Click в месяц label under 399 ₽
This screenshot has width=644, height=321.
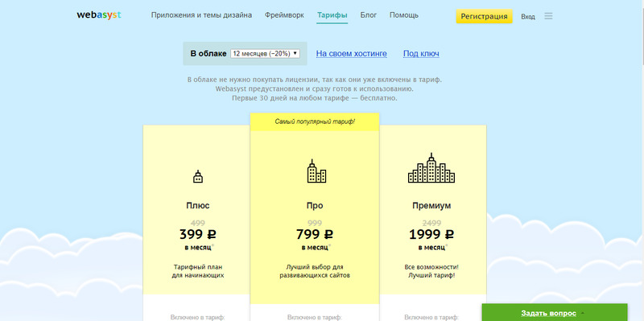pos(198,248)
